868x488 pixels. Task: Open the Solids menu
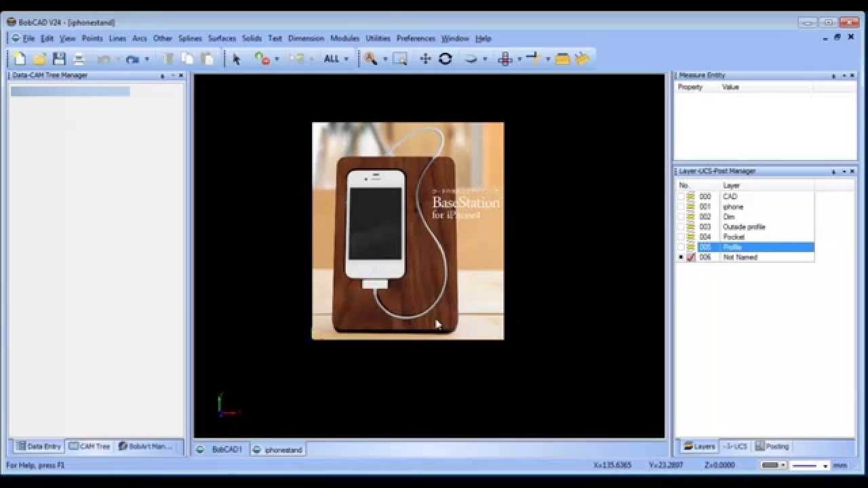[x=252, y=39]
